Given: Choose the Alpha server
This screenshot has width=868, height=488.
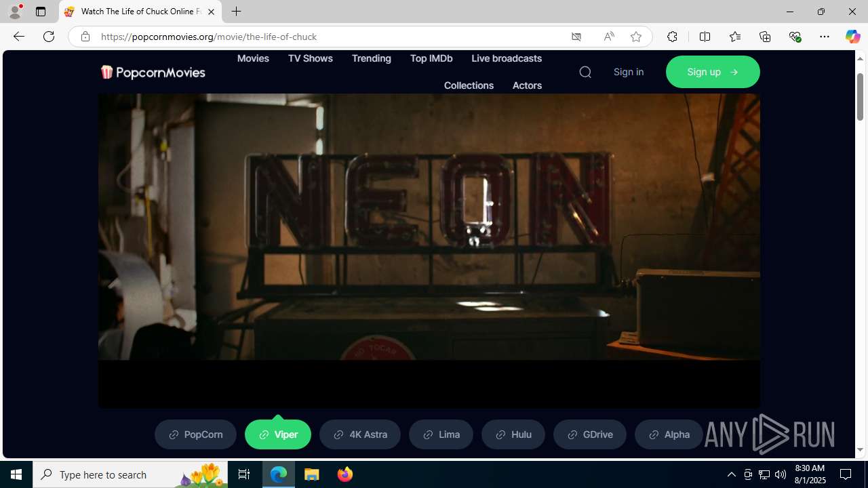Looking at the screenshot, I should click(x=669, y=434).
